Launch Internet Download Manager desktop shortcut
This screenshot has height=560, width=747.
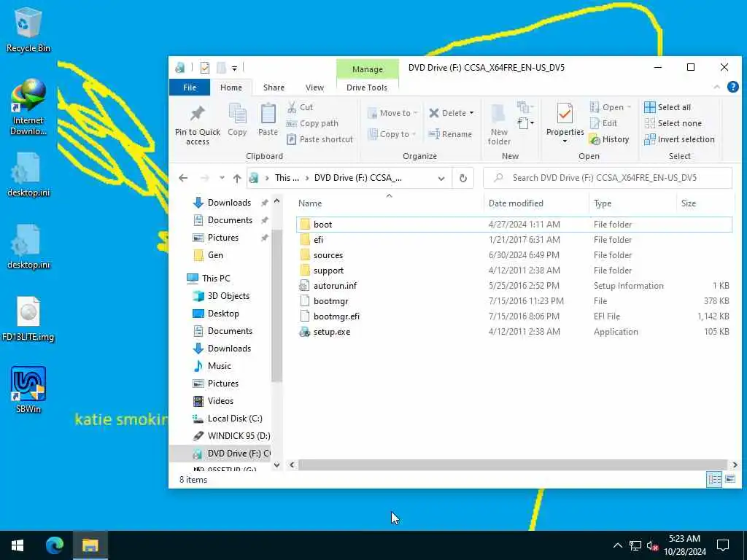pos(28,108)
